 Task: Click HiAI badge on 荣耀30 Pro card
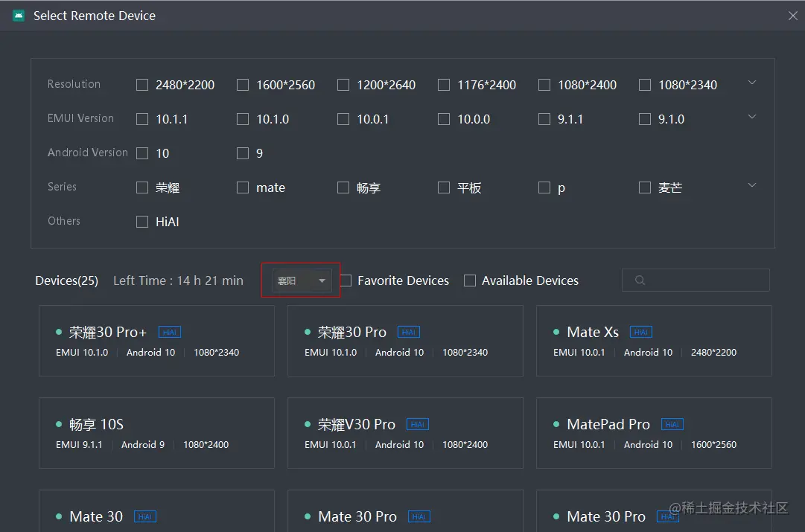tap(409, 333)
